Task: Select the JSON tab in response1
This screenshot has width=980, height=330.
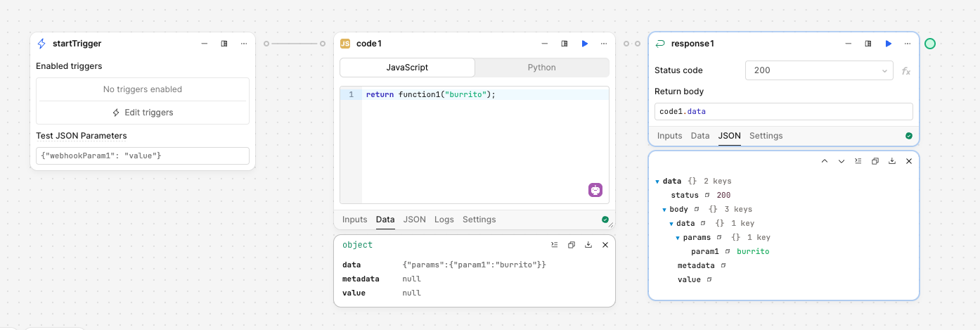Action: 730,136
